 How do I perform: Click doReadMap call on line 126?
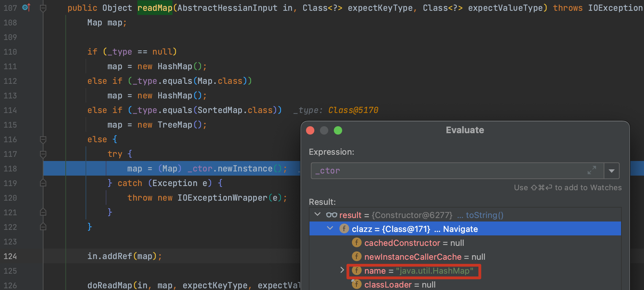(x=110, y=285)
